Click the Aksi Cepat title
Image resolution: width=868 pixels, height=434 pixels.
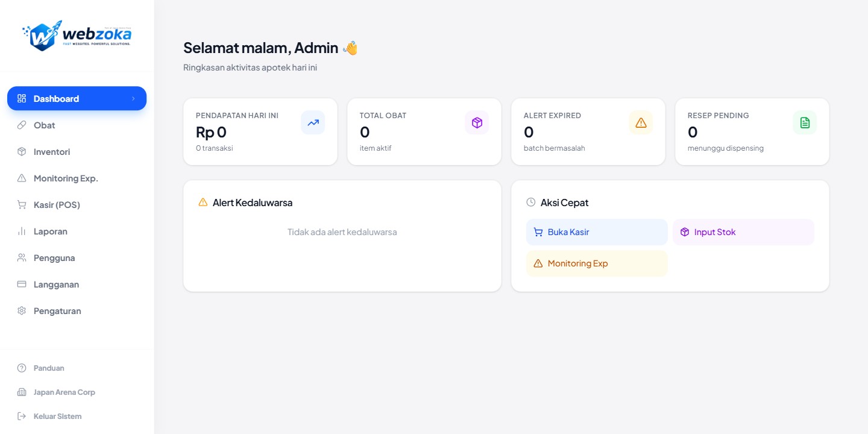point(564,203)
